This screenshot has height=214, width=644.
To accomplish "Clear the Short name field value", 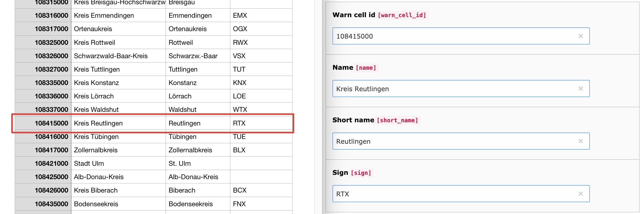I will 580,141.
